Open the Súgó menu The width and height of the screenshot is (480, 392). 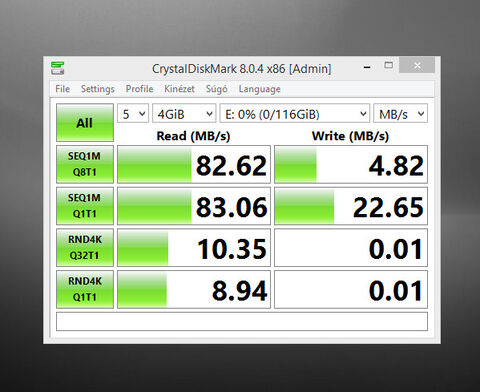[x=217, y=89]
